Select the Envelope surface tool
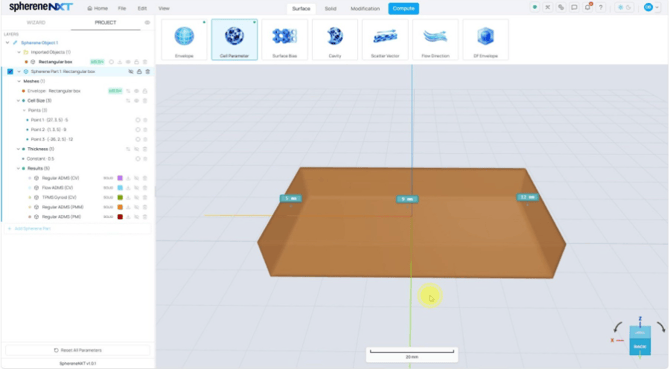The width and height of the screenshot is (670, 369). [184, 39]
